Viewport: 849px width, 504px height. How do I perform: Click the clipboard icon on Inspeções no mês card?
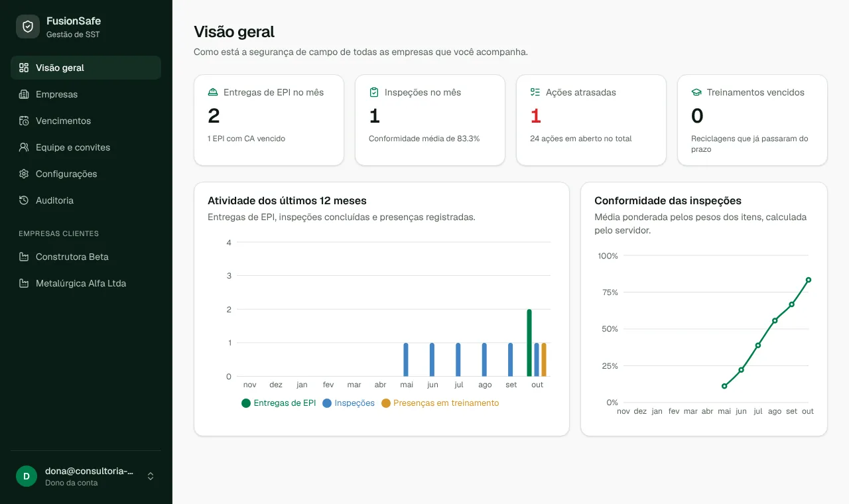(374, 92)
